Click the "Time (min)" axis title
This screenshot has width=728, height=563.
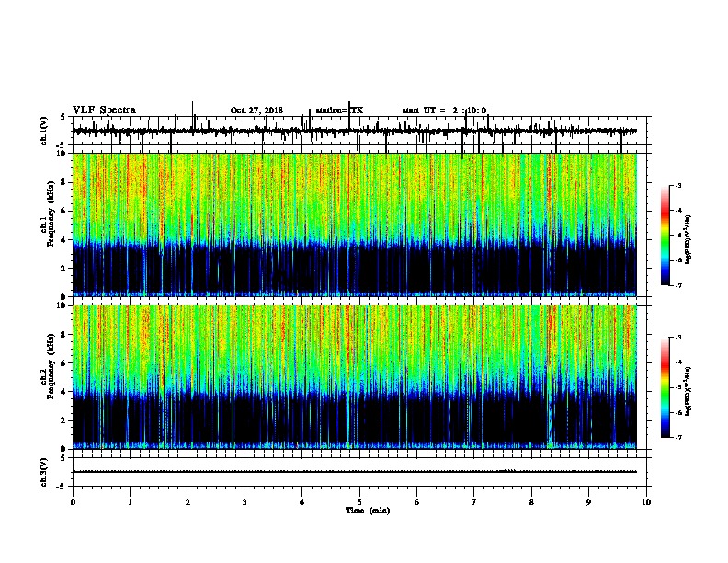click(368, 511)
